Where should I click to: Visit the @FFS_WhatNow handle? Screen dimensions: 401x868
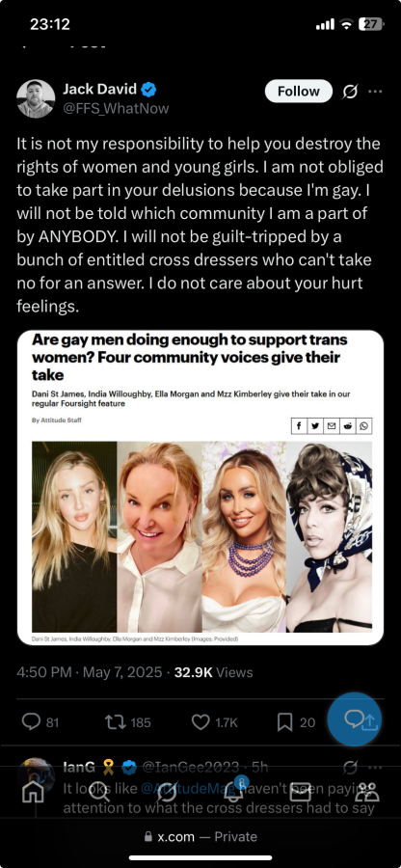(116, 108)
